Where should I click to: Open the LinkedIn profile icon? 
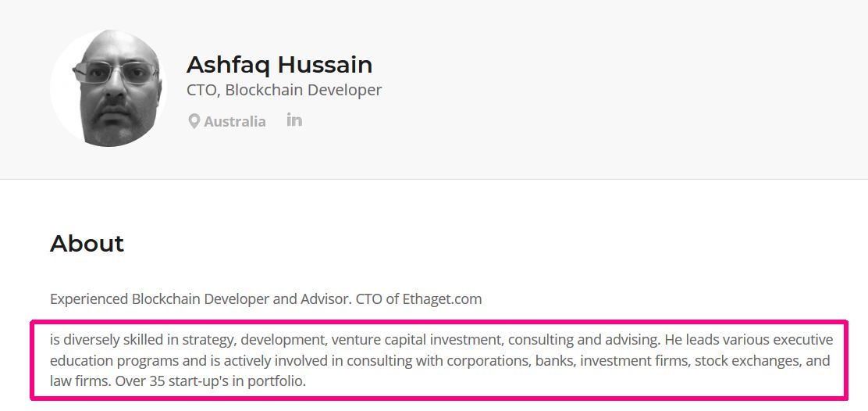(294, 120)
